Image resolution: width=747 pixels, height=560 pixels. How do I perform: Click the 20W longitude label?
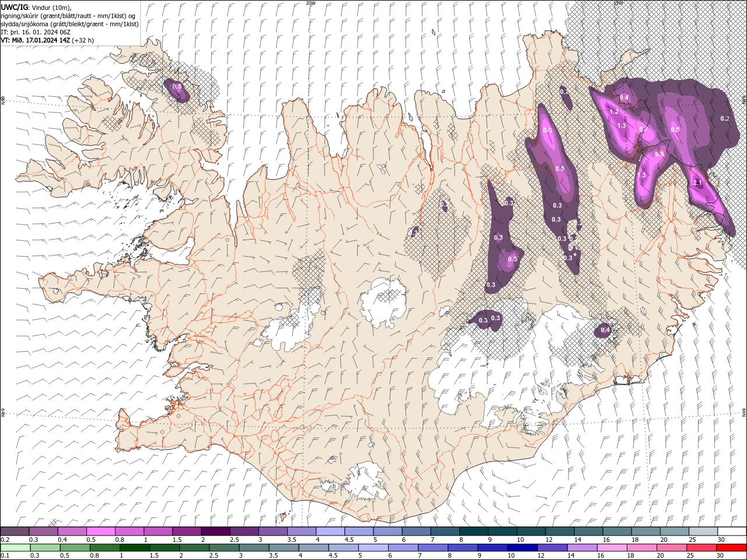click(x=310, y=3)
